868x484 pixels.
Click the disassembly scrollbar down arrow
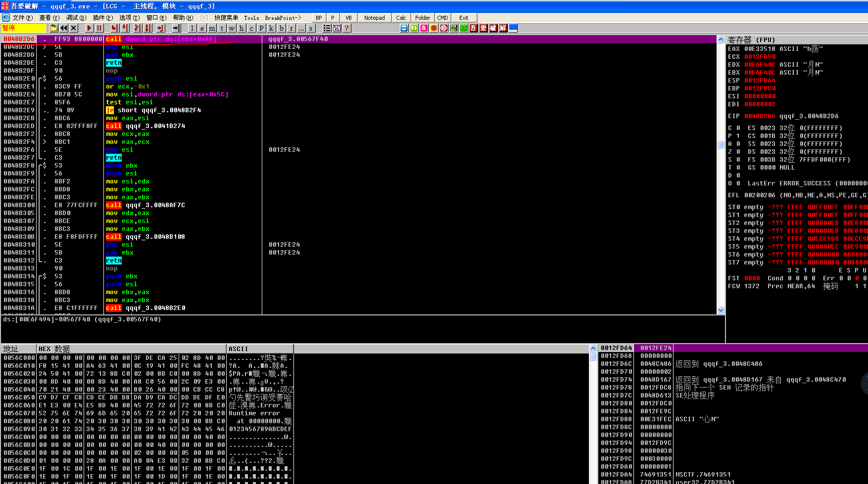(721, 310)
